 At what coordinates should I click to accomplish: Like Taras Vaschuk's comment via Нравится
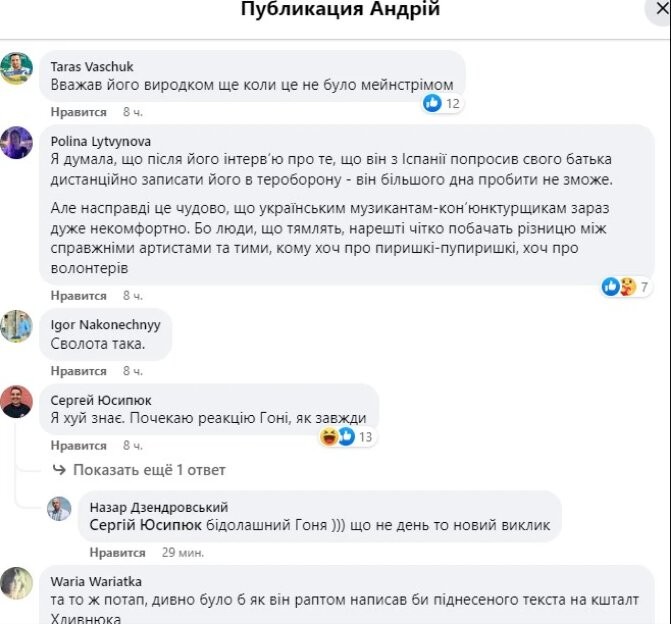click(x=79, y=112)
